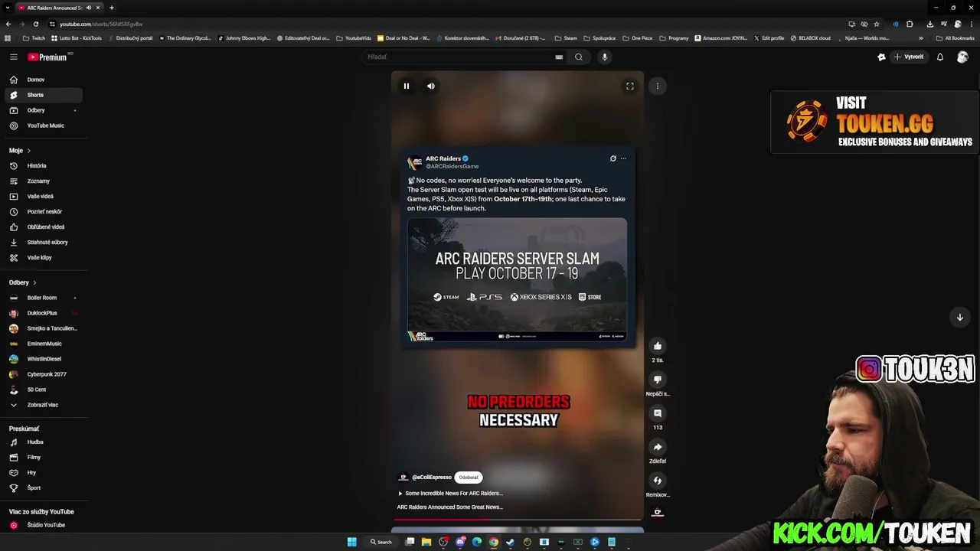
Task: Expand the Odbery subscriptions header
Action: click(x=23, y=282)
